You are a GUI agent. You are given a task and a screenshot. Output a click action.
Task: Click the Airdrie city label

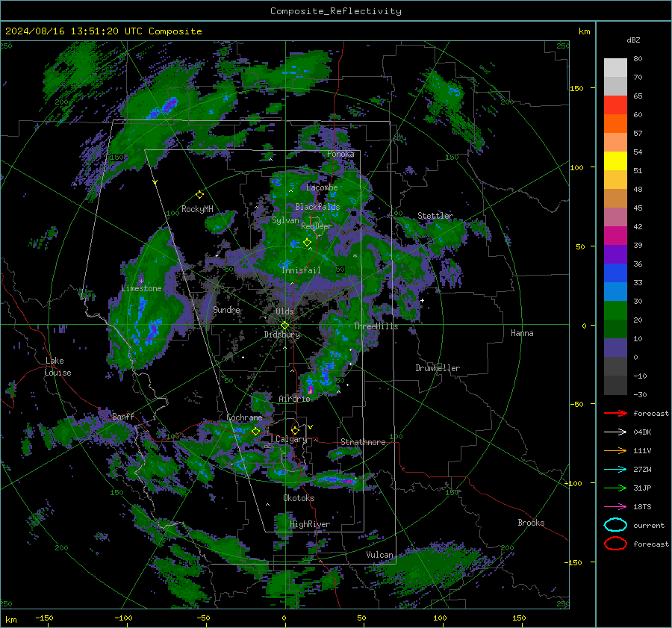coord(294,399)
